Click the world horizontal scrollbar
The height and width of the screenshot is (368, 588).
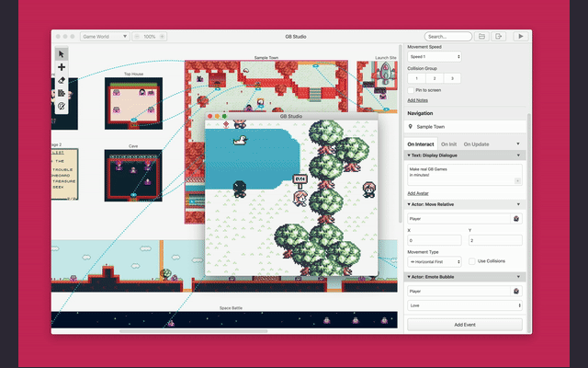[x=194, y=331]
